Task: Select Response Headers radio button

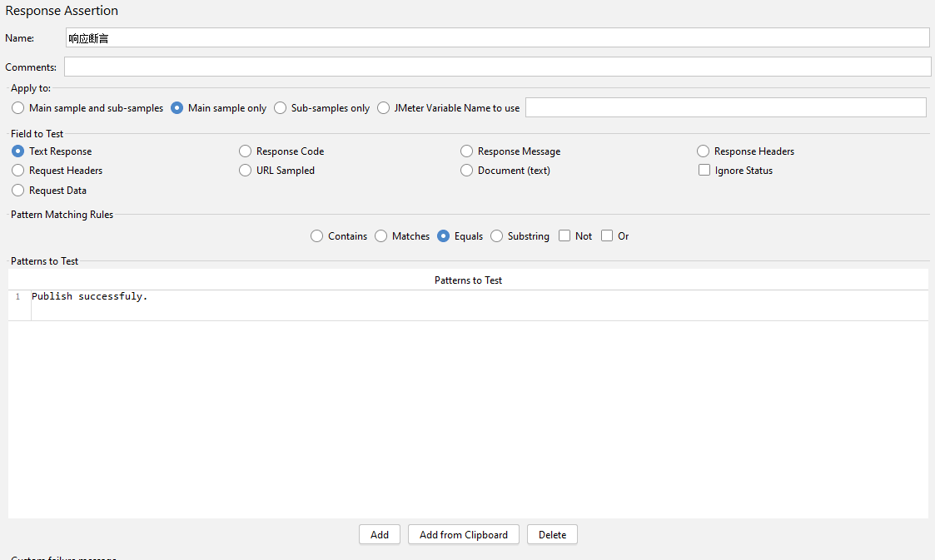Action: tap(703, 151)
